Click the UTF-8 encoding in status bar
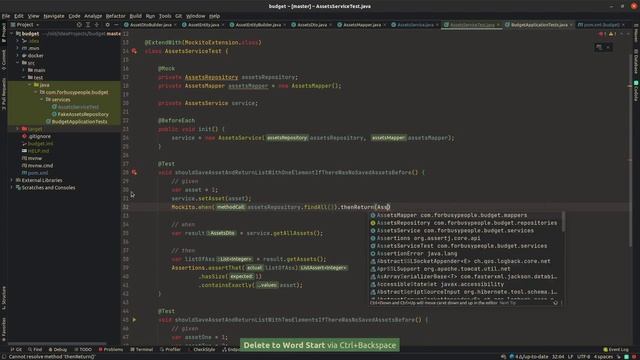640x360 pixels. tap(583, 357)
